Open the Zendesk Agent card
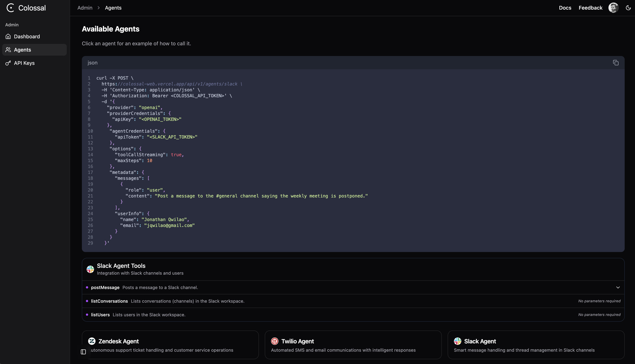The image size is (635, 364). [170, 345]
